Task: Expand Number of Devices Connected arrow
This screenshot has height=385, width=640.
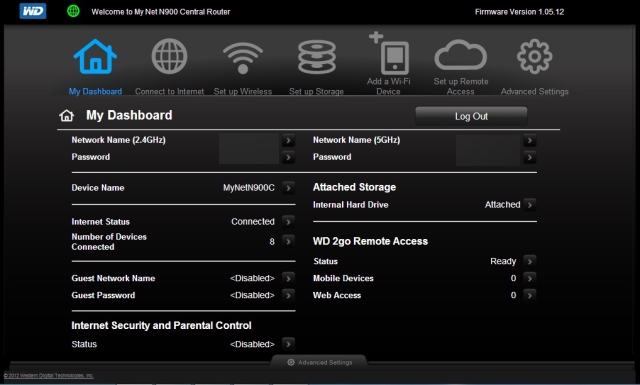Action: click(288, 241)
